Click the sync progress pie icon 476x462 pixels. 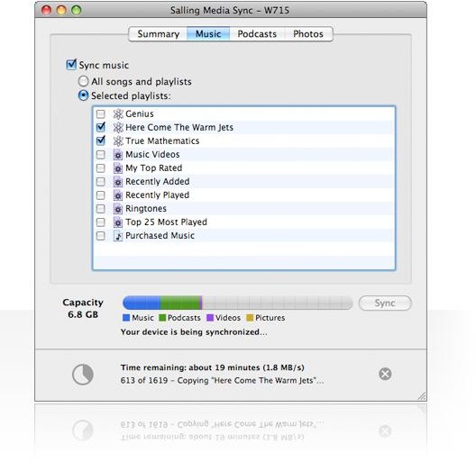tap(83, 375)
